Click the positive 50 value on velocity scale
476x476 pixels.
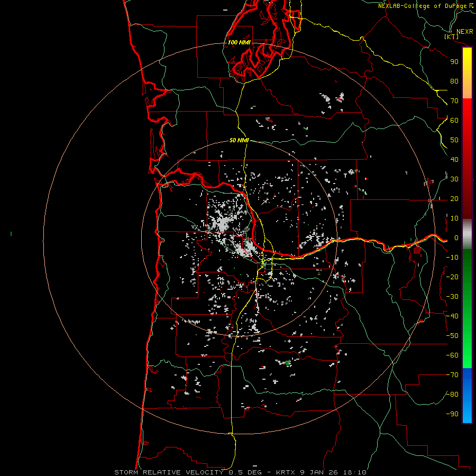pyautogui.click(x=454, y=140)
